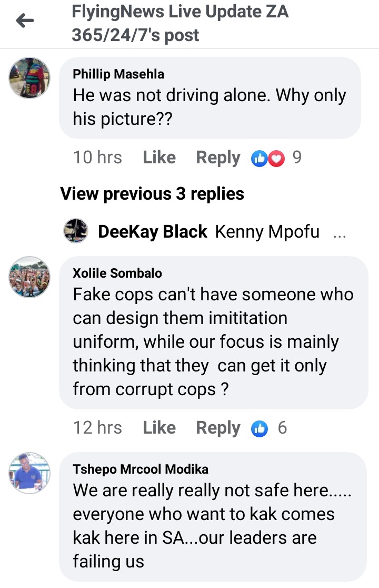
Task: Open Xolile Sombalo's profile picture
Action: 29,277
